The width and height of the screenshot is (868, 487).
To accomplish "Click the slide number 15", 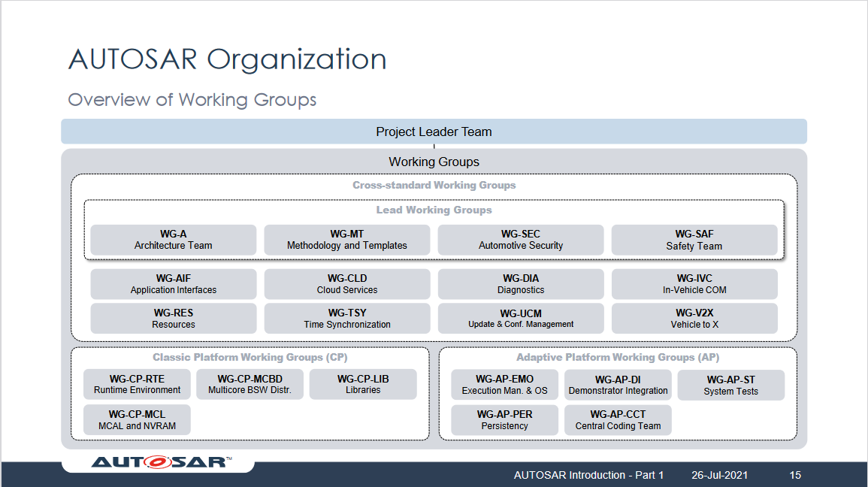I will pyautogui.click(x=796, y=475).
